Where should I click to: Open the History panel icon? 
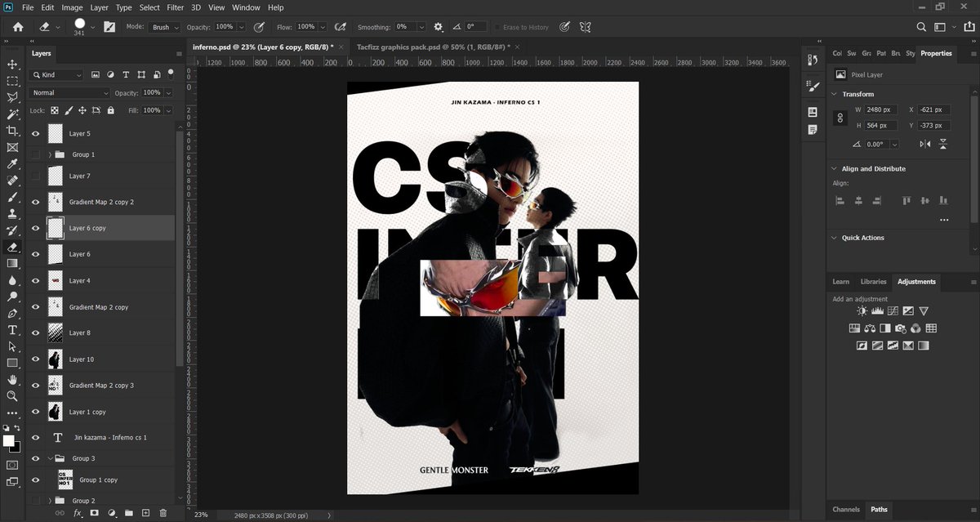(813, 60)
